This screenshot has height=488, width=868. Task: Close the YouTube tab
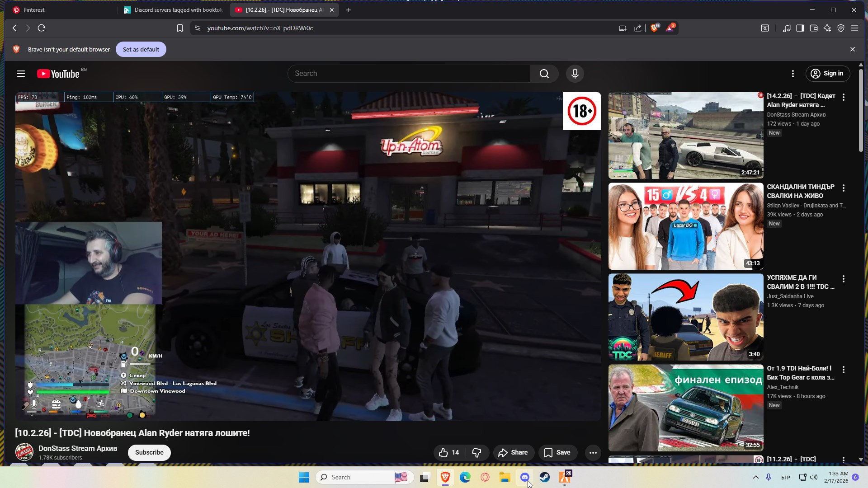tap(332, 10)
